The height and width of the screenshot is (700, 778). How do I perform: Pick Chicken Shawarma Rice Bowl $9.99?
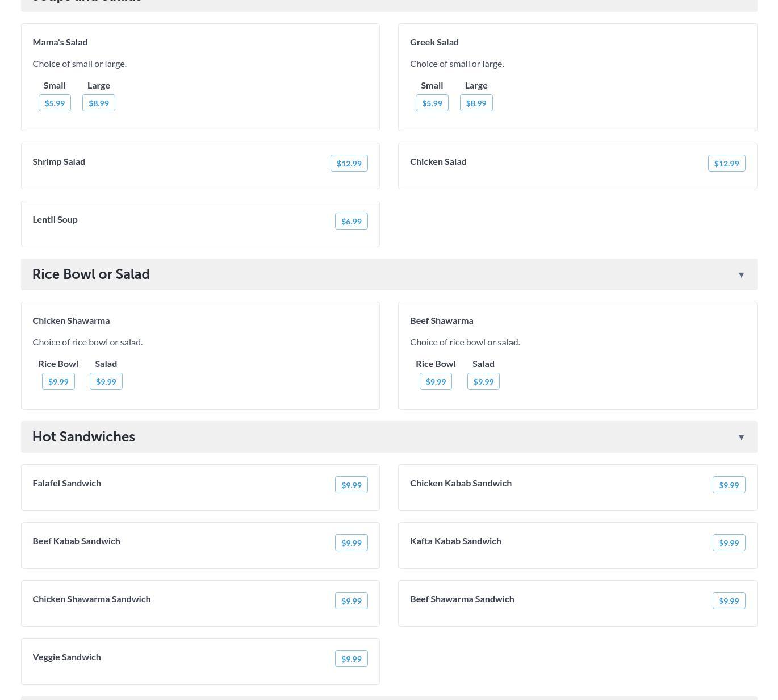pos(58,382)
